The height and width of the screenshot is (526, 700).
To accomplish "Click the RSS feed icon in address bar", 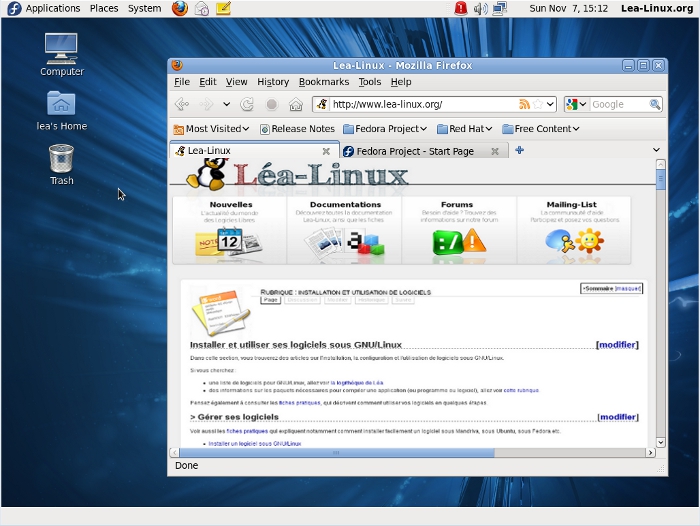I will point(524,104).
